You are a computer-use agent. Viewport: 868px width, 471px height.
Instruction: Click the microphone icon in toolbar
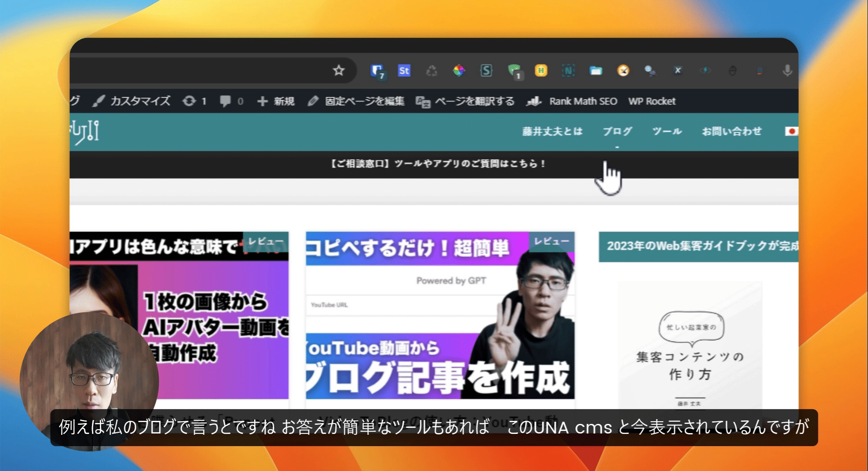(787, 71)
